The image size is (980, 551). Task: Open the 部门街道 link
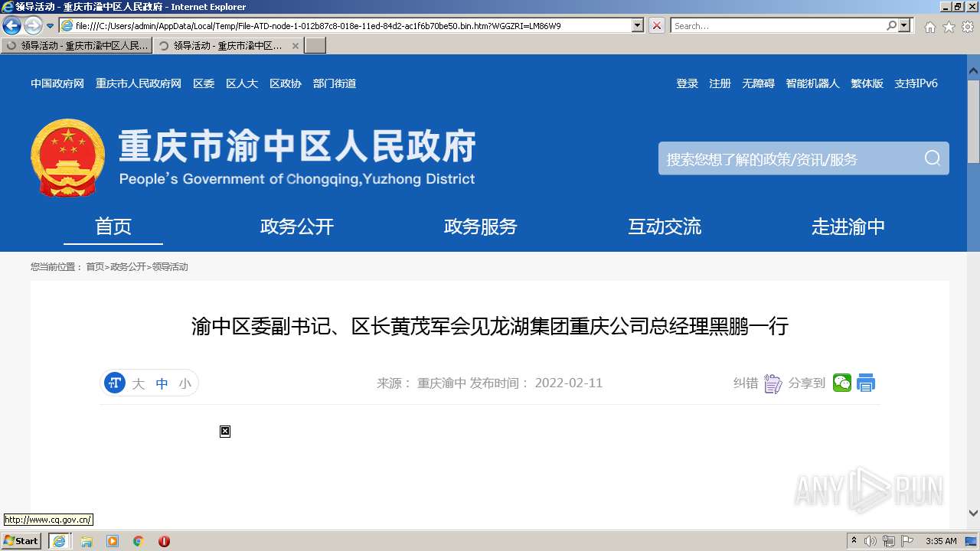point(335,83)
